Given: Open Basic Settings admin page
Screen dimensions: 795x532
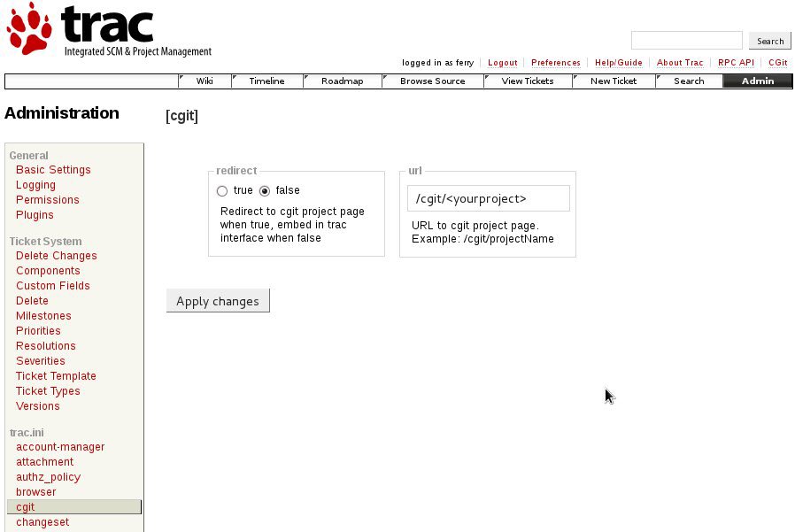Looking at the screenshot, I should (53, 170).
